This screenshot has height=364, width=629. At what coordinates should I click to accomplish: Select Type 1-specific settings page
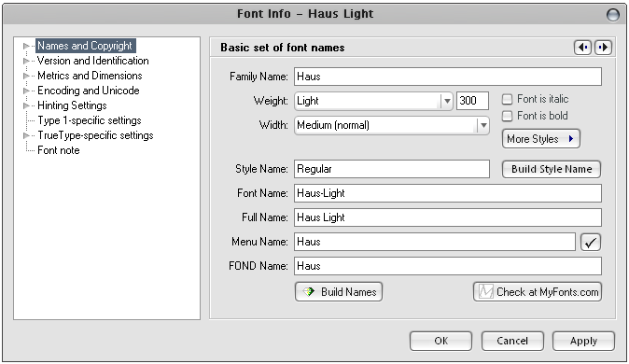coord(89,120)
